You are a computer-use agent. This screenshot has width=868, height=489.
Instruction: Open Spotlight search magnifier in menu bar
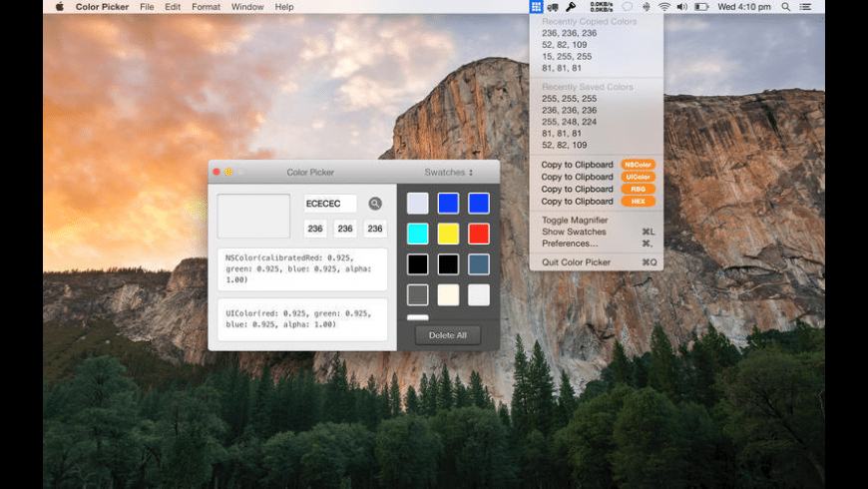point(785,7)
